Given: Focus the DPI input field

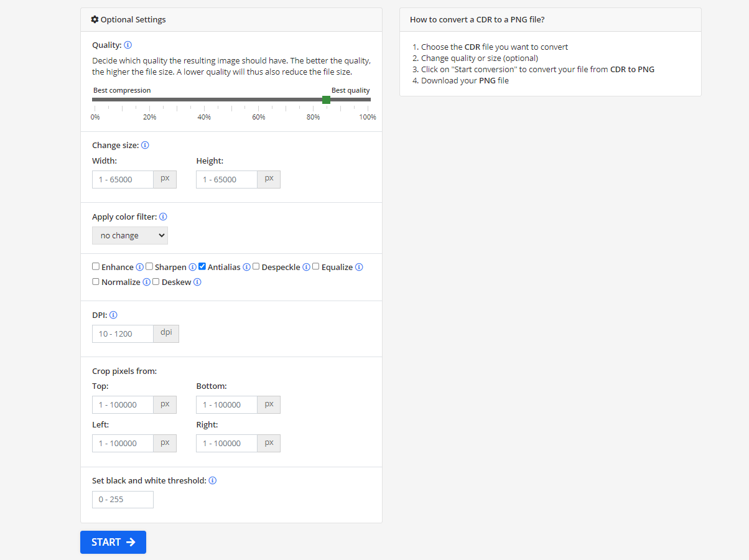Looking at the screenshot, I should (x=123, y=334).
